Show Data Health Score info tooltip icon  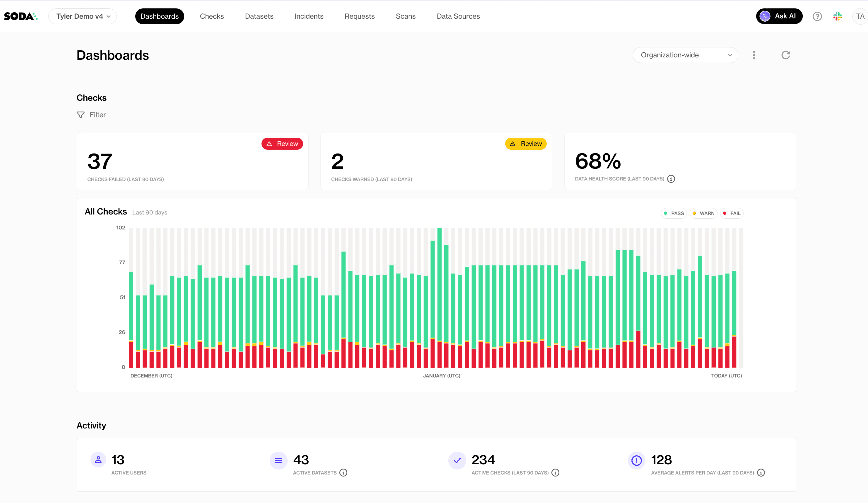671,179
